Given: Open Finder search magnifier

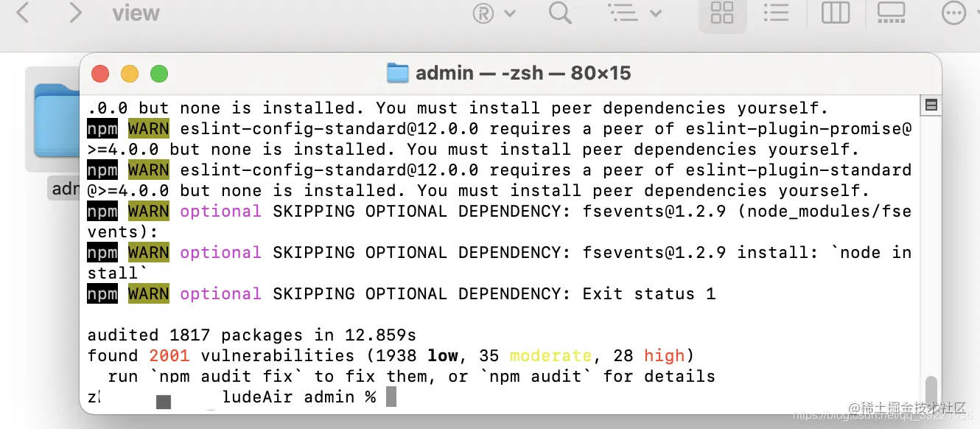Looking at the screenshot, I should pos(560,13).
